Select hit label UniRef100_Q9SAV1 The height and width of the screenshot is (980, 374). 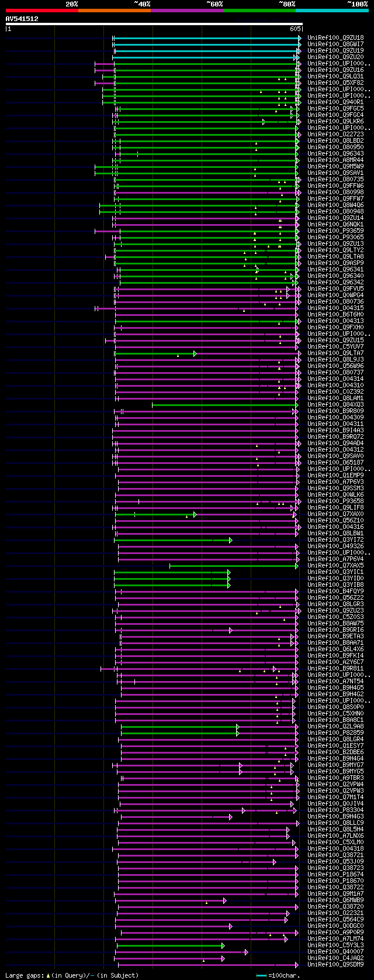point(335,173)
